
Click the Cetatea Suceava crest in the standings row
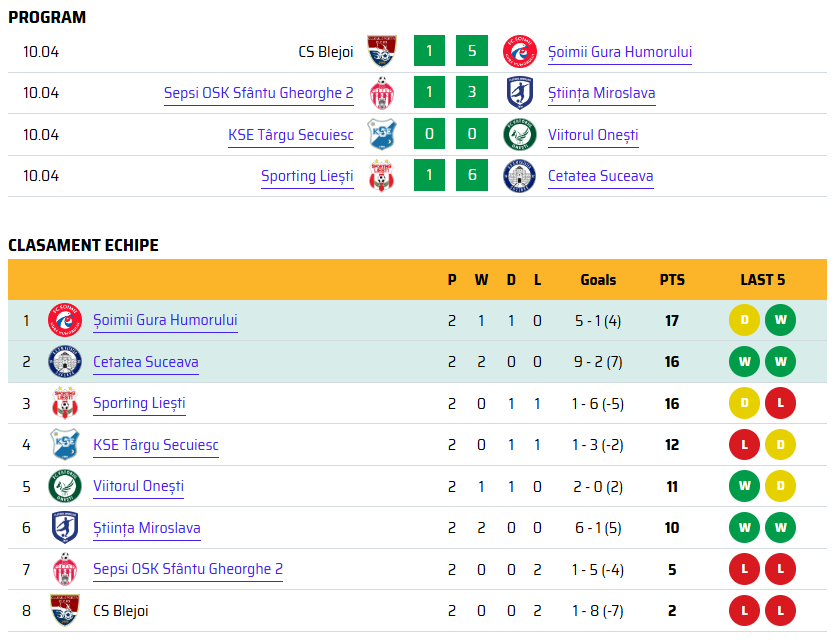[x=65, y=362]
